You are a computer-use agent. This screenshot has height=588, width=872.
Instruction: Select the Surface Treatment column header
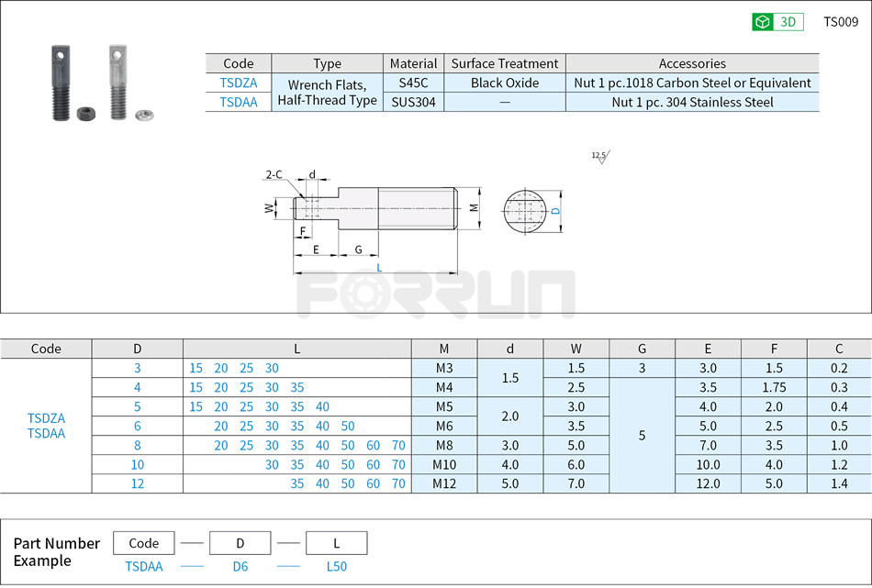[504, 63]
